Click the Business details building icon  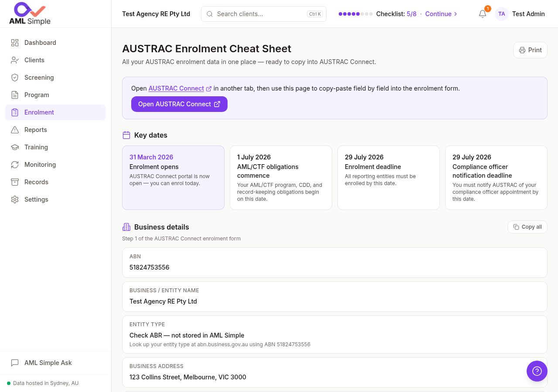click(126, 227)
